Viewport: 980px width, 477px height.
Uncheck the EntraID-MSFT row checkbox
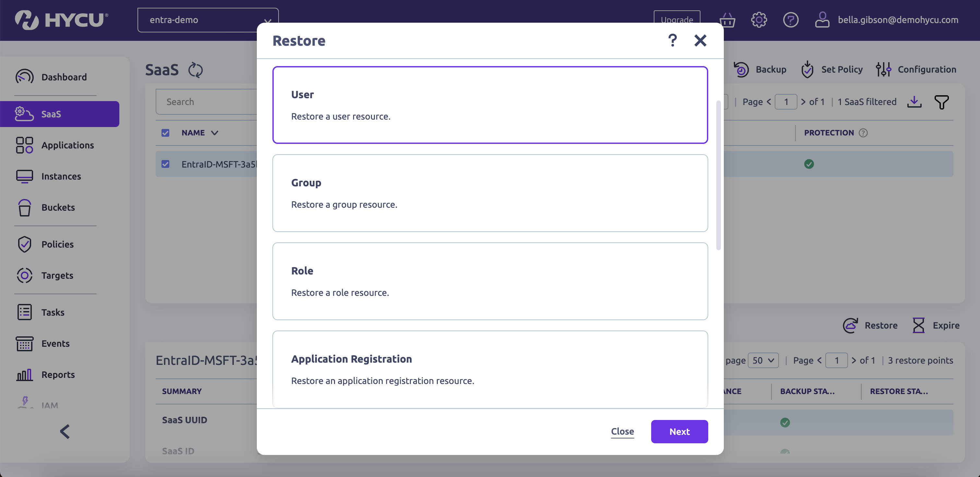[x=165, y=164]
